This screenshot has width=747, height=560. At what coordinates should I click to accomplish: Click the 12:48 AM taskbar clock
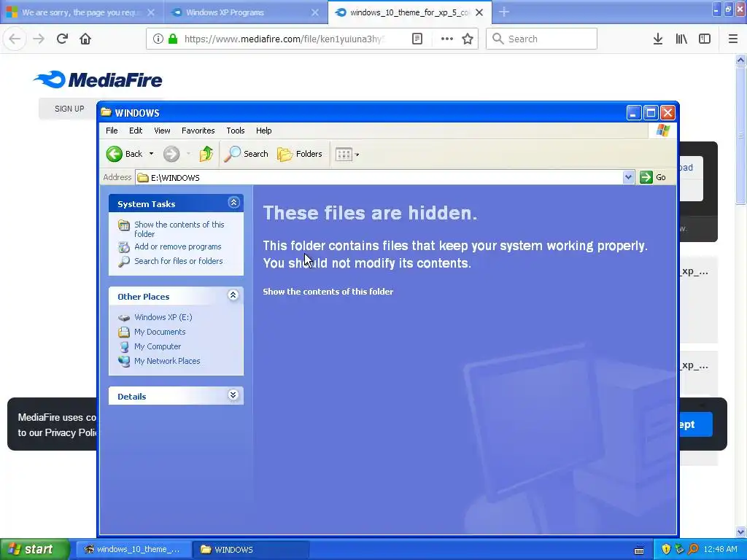(720, 549)
